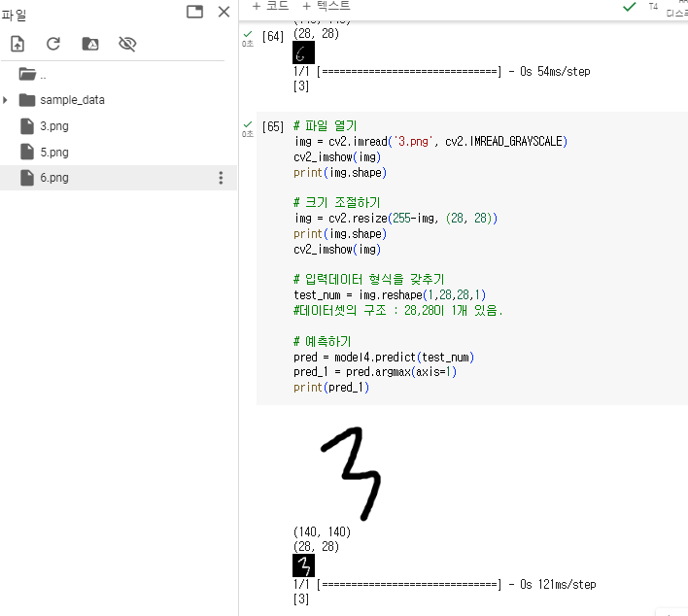Go to parent folder '..'

32,75
